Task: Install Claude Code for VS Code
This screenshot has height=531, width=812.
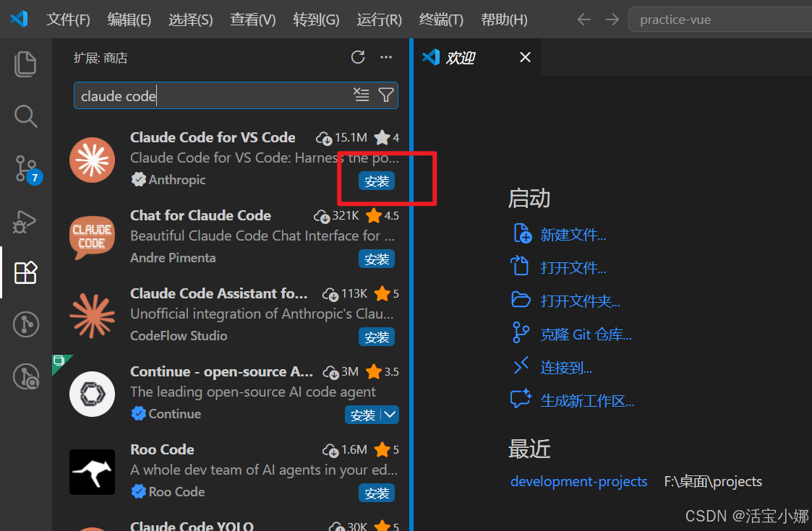Action: click(377, 181)
